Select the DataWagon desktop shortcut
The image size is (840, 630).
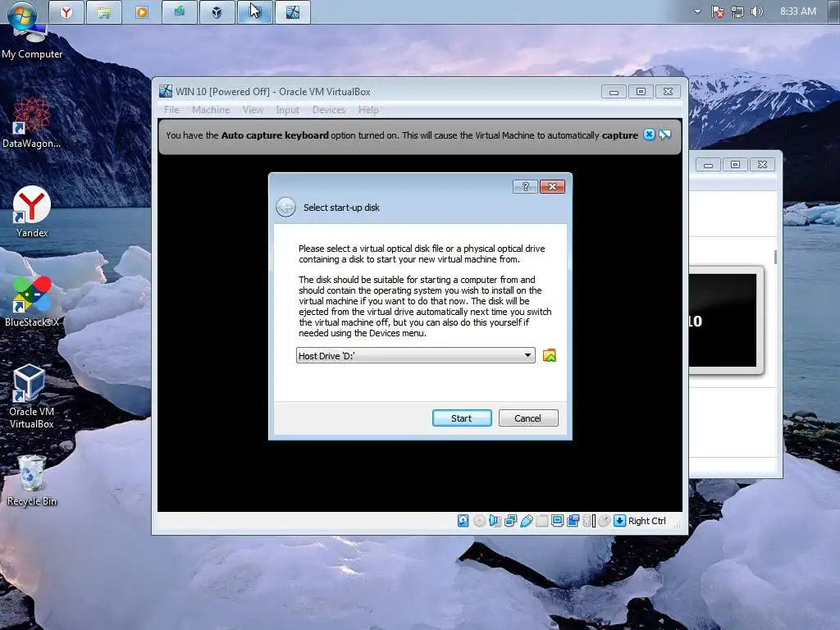coord(32,122)
